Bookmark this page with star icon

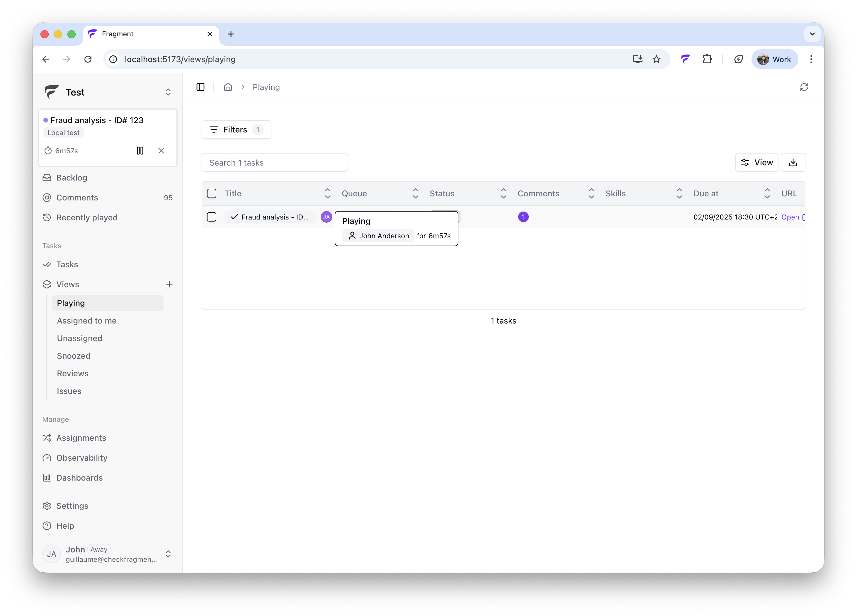(x=656, y=59)
